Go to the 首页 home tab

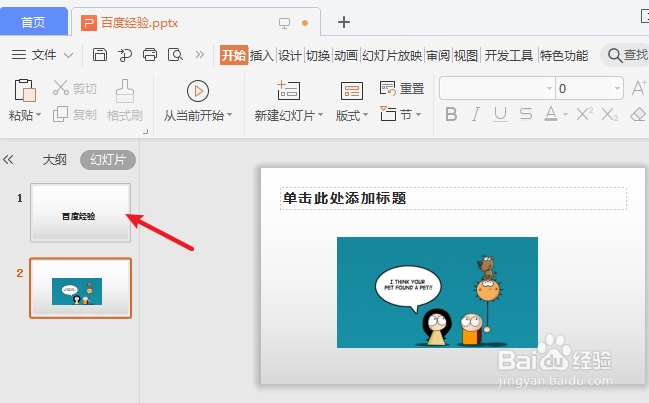pyautogui.click(x=34, y=22)
